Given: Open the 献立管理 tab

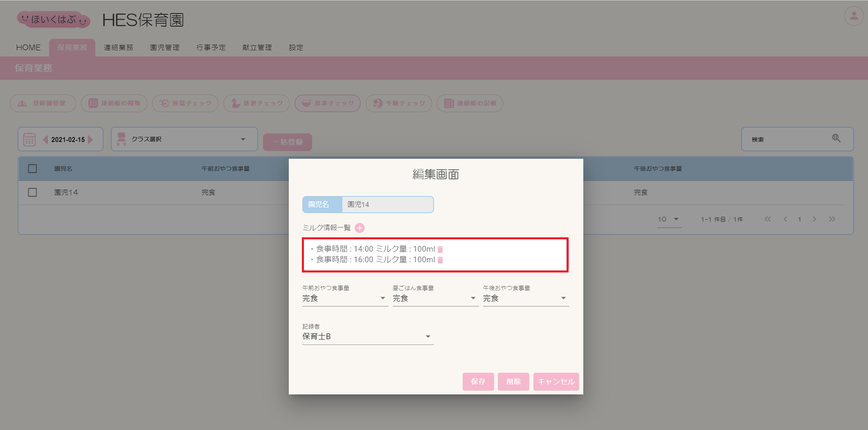Looking at the screenshot, I should click(257, 47).
